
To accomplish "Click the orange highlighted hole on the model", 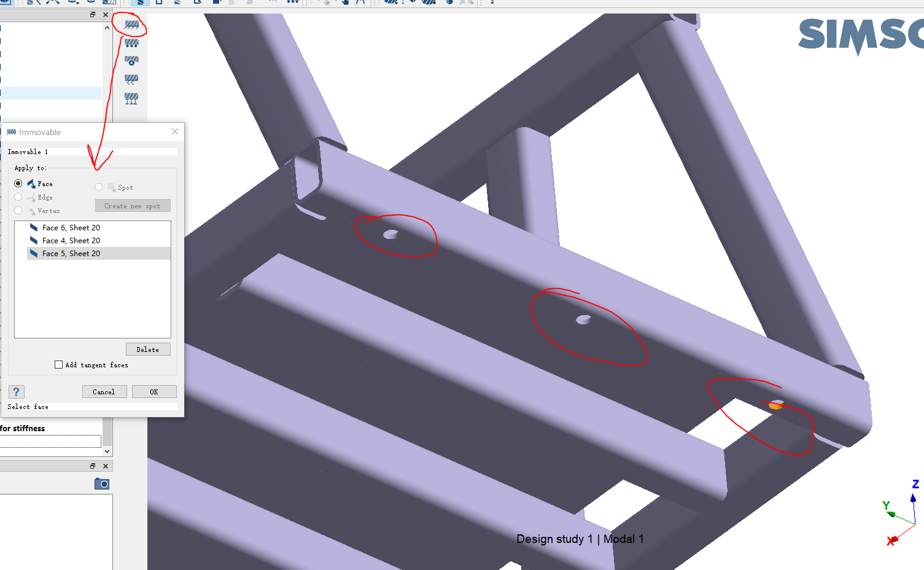I will tap(776, 405).
